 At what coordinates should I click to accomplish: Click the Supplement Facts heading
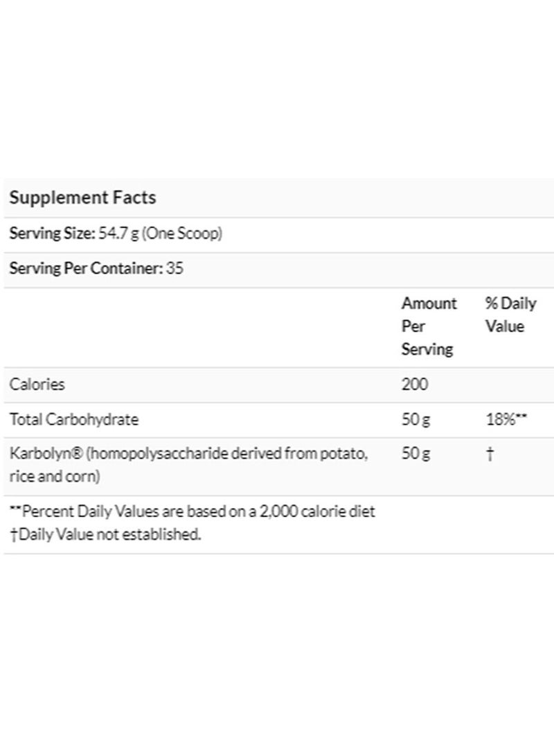click(x=82, y=197)
